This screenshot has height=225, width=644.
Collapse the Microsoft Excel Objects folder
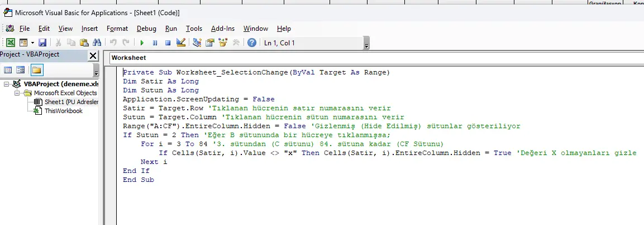(x=17, y=93)
